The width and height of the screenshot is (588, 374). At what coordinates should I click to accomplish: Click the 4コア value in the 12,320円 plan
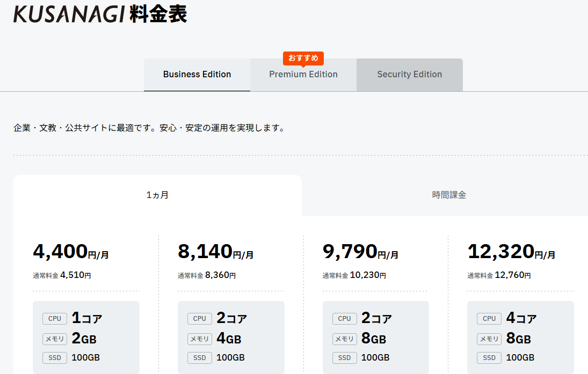click(521, 318)
